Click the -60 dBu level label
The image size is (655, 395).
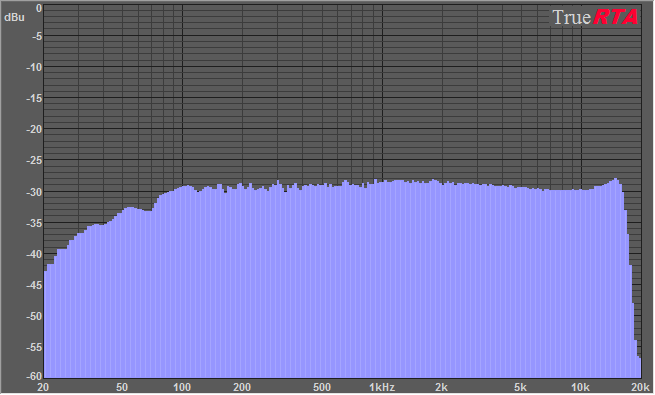34,376
